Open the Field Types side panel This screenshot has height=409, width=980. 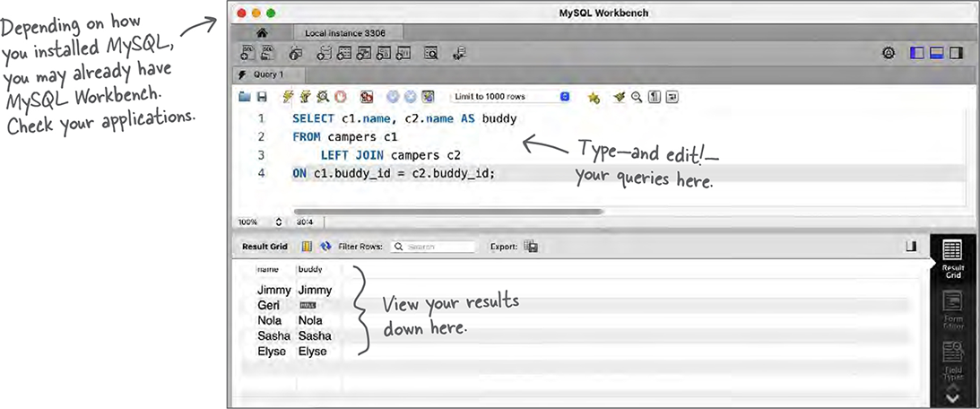coord(952,361)
